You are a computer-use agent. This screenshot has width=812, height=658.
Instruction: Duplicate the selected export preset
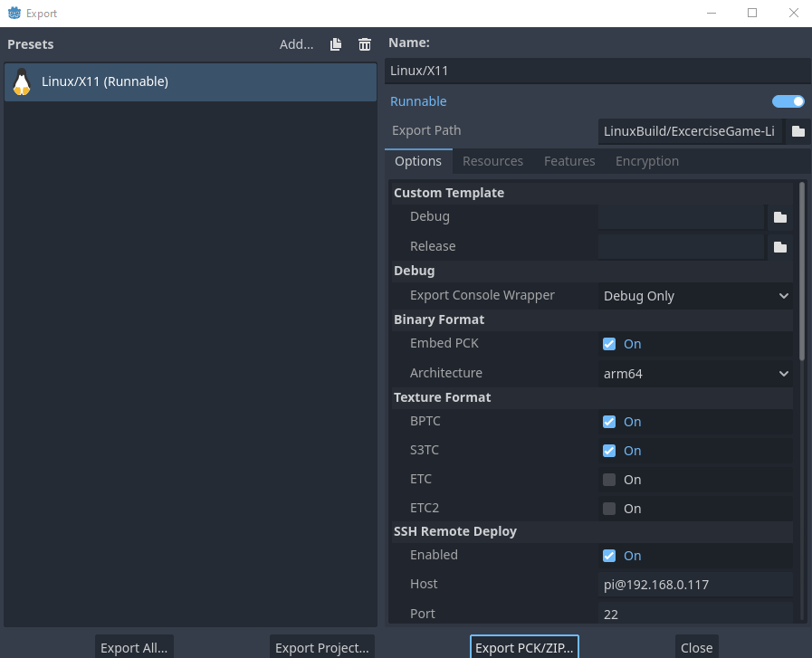[336, 44]
